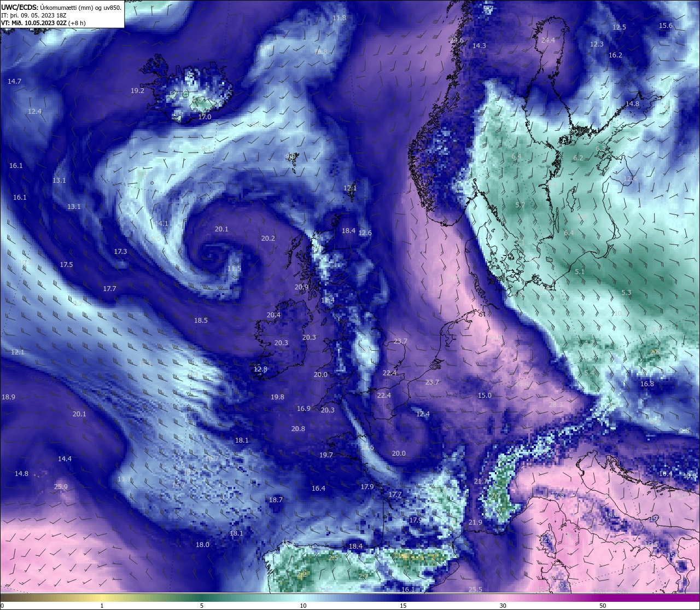Viewport: 700px width, 610px height.
Task: Click the 21.9 map value
Action: pos(475,522)
